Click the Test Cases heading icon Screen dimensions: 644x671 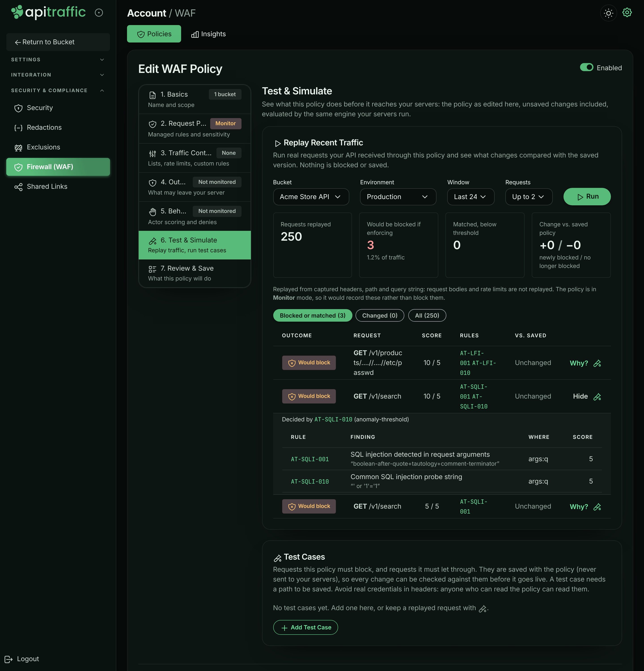pos(278,558)
